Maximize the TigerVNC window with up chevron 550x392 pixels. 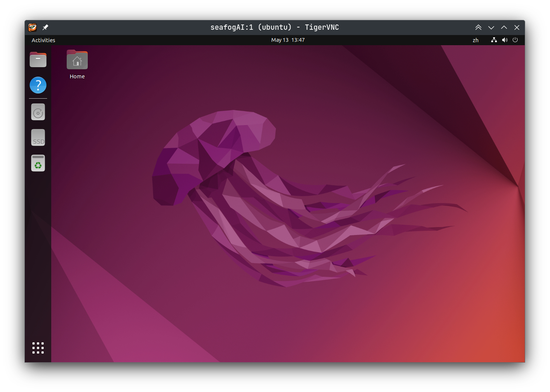(504, 27)
